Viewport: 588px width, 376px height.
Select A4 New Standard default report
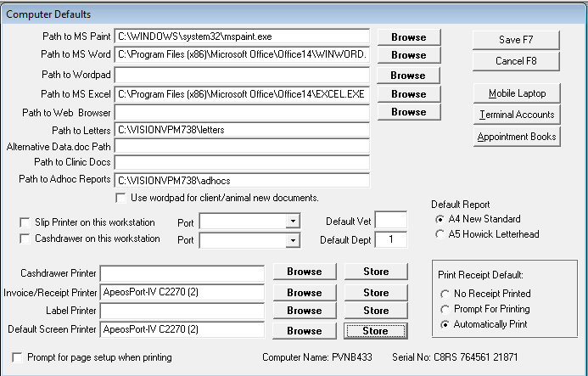(440, 219)
